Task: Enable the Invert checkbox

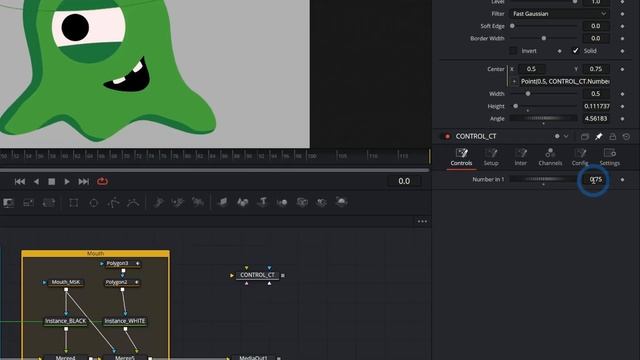Action: click(513, 51)
